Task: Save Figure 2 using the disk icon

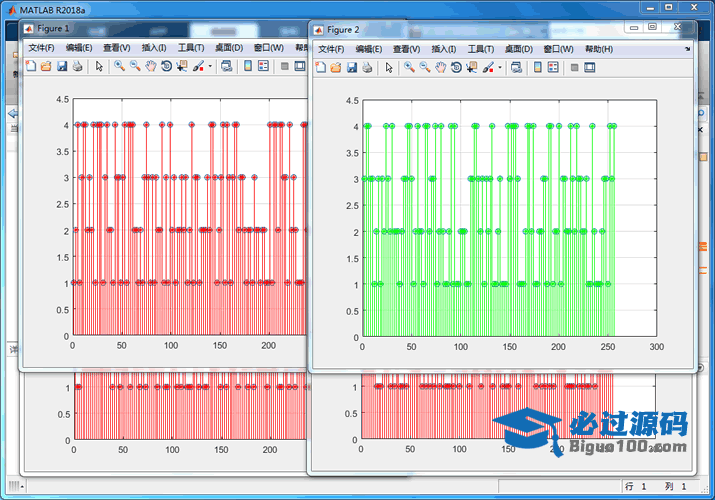Action: pos(351,68)
